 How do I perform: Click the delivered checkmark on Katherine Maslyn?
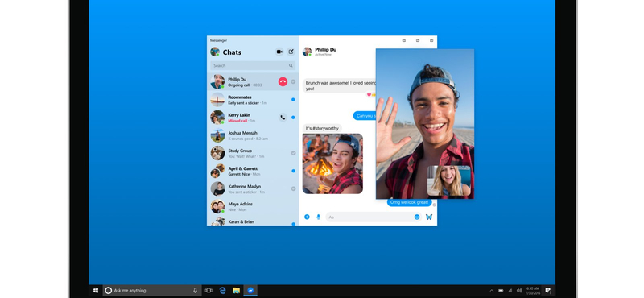pyautogui.click(x=293, y=188)
